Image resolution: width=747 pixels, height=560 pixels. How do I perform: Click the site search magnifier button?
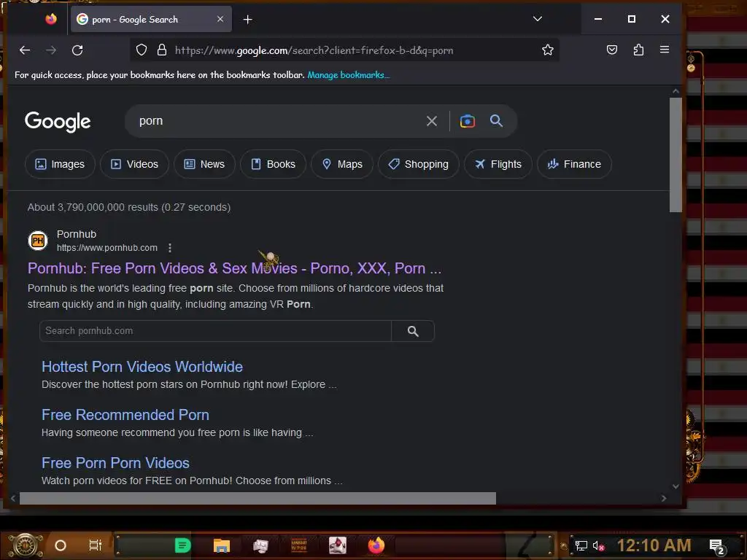coord(413,331)
